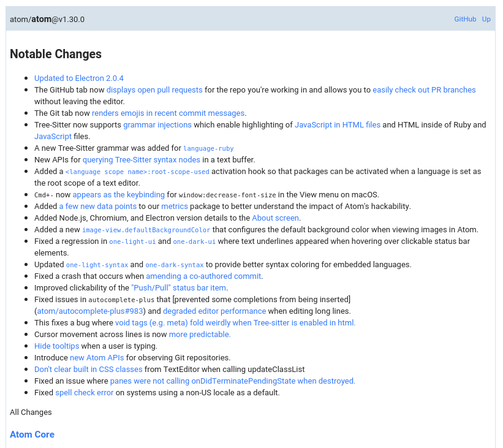
Task: Click the Up link in header
Action: pos(486,19)
